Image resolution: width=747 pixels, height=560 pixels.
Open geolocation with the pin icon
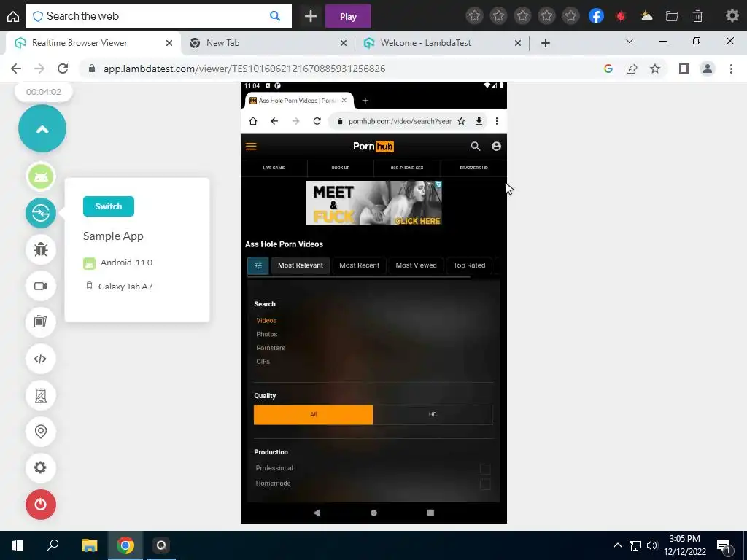[x=41, y=432]
